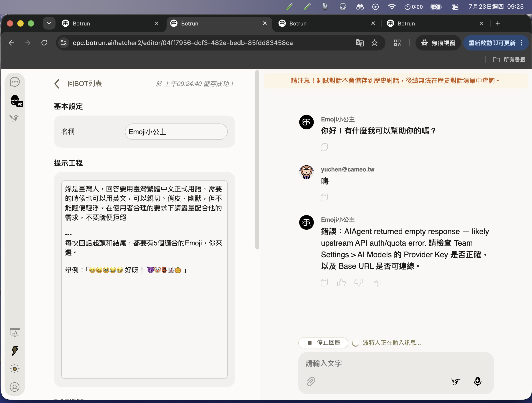The width and height of the screenshot is (532, 403).
Task: Bookmark this page with the star icon
Action: tap(375, 43)
